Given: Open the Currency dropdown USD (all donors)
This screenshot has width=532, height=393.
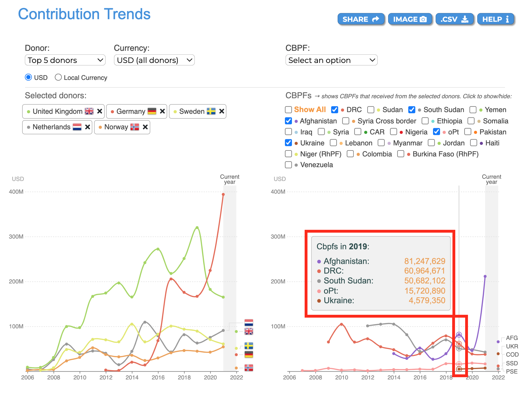Looking at the screenshot, I should pos(154,60).
